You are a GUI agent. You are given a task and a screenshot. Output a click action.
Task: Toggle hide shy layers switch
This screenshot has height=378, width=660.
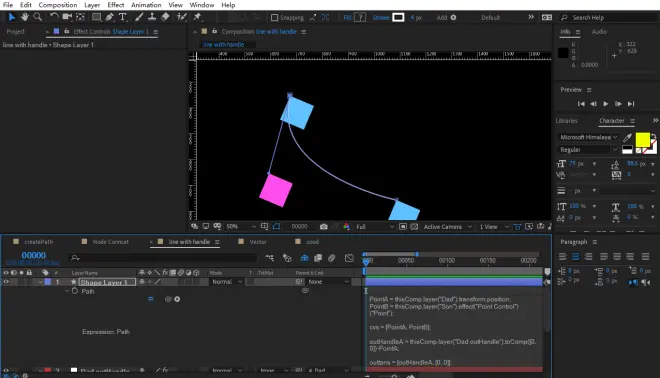pyautogui.click(x=304, y=258)
